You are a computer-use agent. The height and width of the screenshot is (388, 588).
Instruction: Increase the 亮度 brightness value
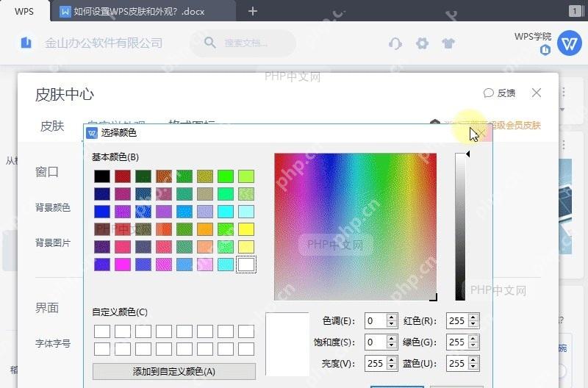[392, 360]
